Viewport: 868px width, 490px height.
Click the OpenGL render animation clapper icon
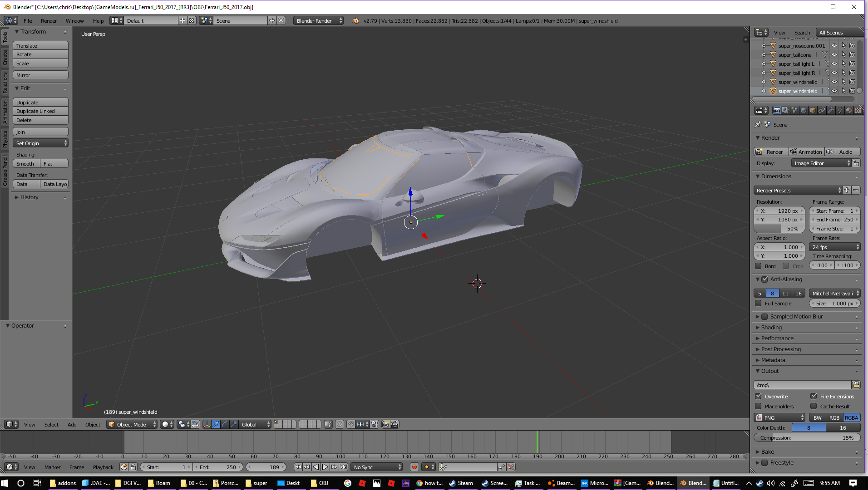(x=395, y=424)
